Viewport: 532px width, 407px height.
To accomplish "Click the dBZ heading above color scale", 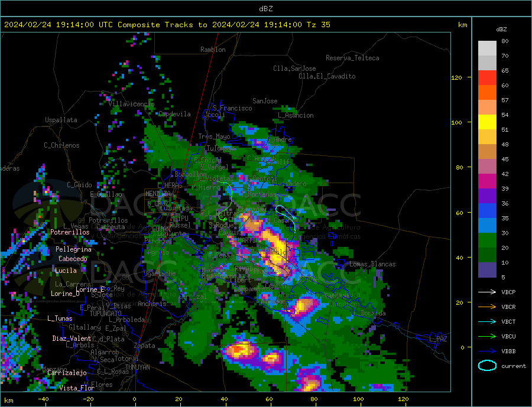I will coord(501,30).
